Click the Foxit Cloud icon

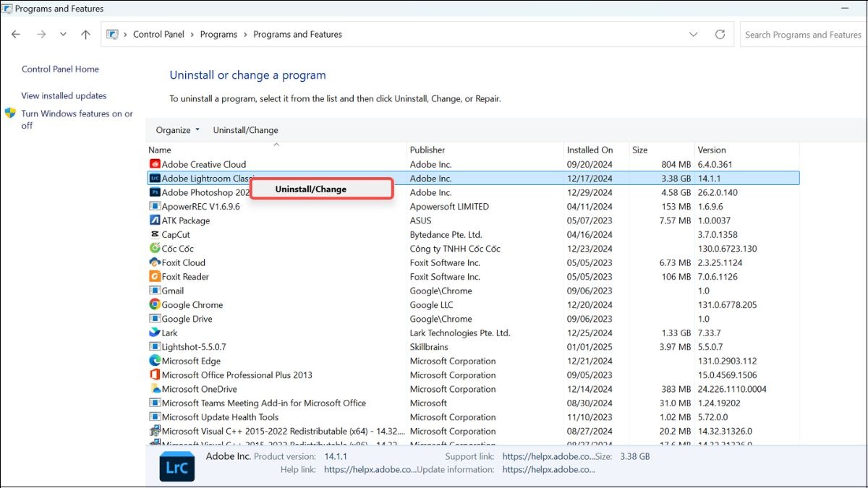click(x=155, y=262)
